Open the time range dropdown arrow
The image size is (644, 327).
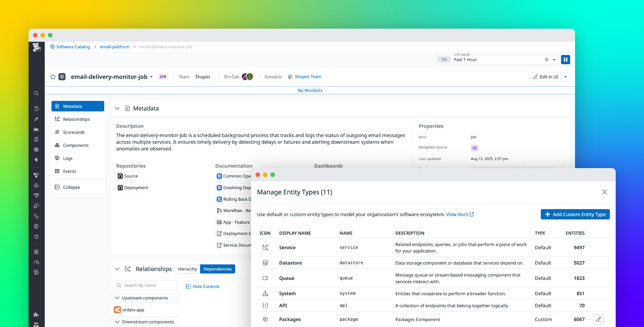554,59
